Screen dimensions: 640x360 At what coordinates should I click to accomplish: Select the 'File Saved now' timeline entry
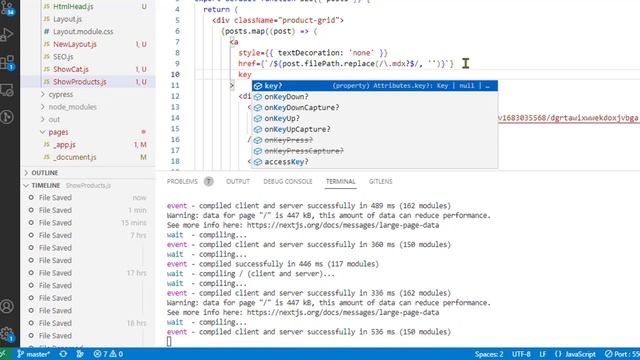point(88,198)
